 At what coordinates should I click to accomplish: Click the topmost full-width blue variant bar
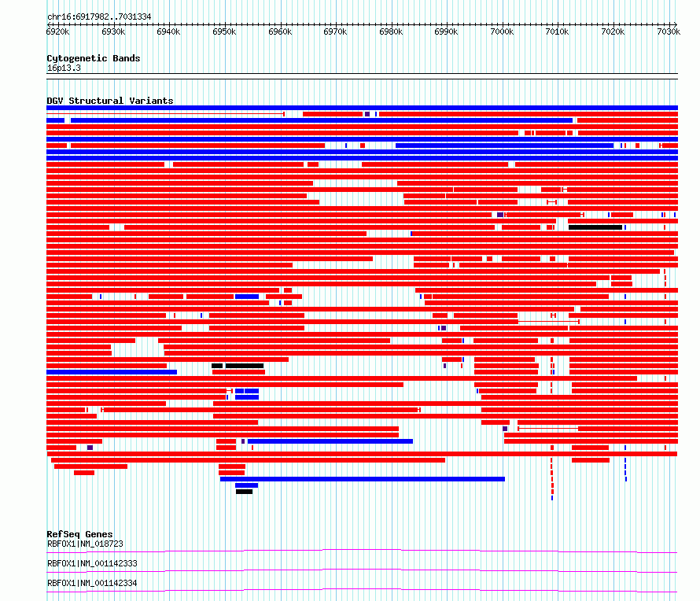point(362,108)
